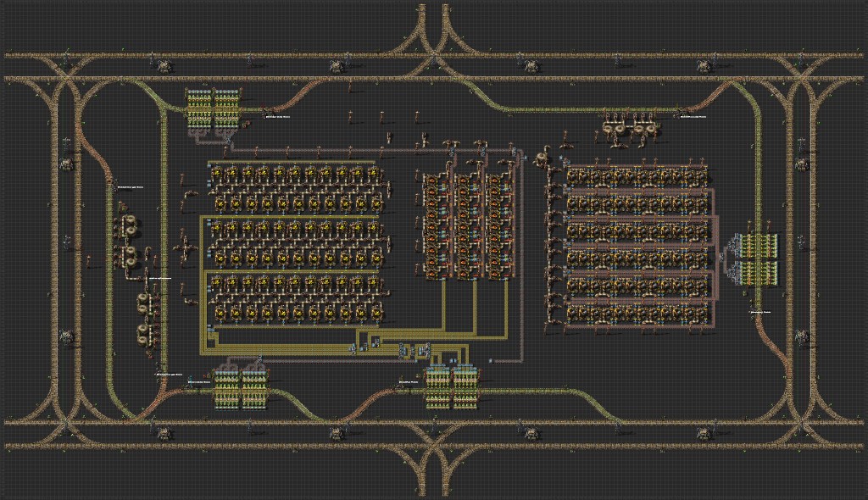Click the leftmost roboport between the bottom rails

click(x=164, y=432)
